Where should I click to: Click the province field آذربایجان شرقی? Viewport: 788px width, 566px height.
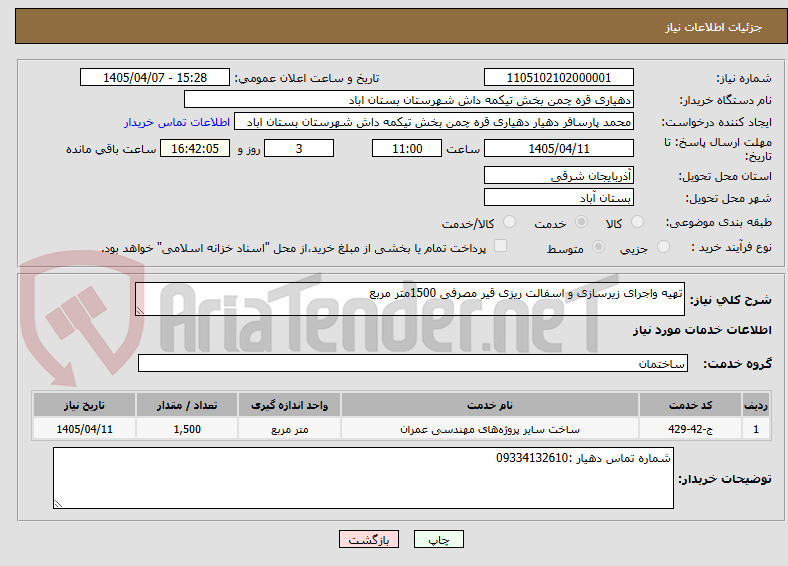(559, 175)
